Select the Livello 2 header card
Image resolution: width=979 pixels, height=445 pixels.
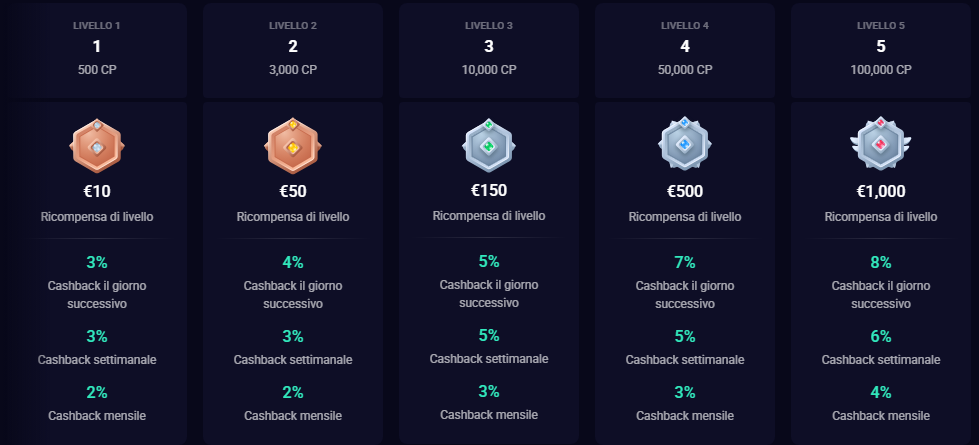click(x=293, y=47)
